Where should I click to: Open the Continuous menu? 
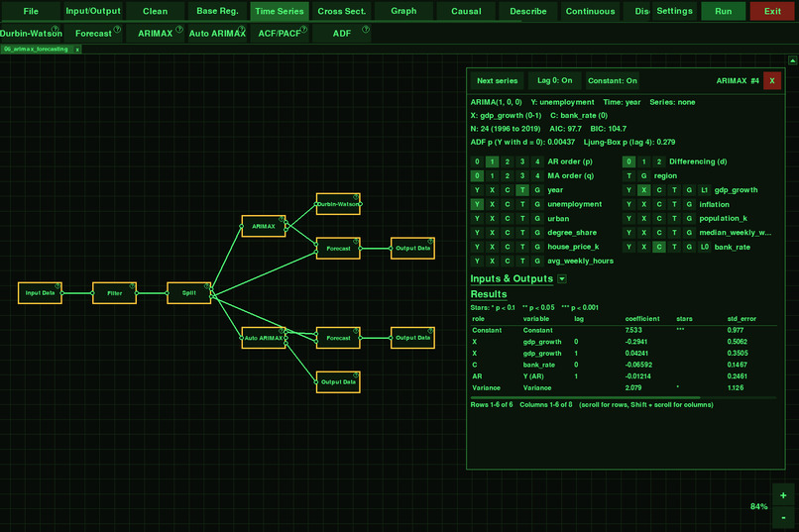point(590,11)
